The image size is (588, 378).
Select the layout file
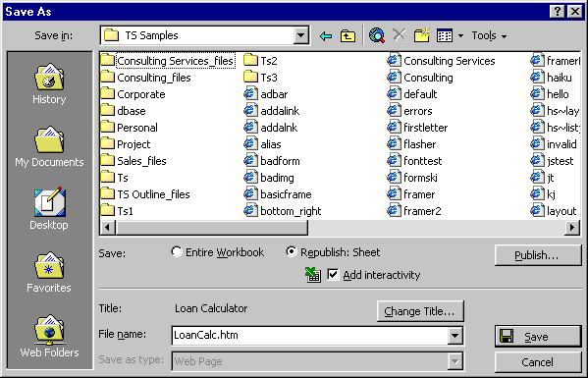[x=554, y=211]
